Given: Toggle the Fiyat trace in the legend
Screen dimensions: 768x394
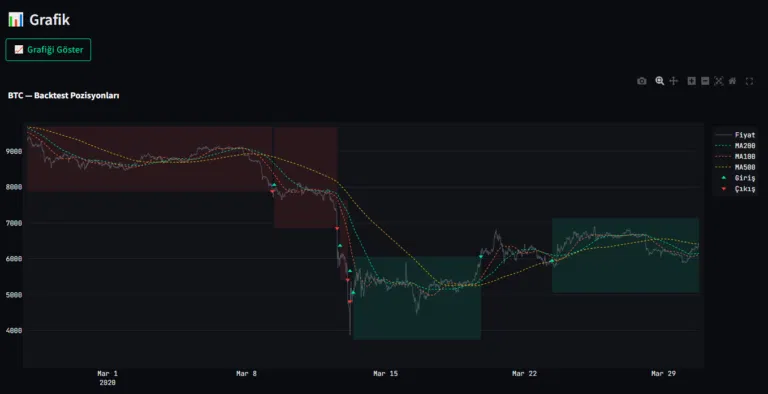Looking at the screenshot, I should tap(735, 135).
